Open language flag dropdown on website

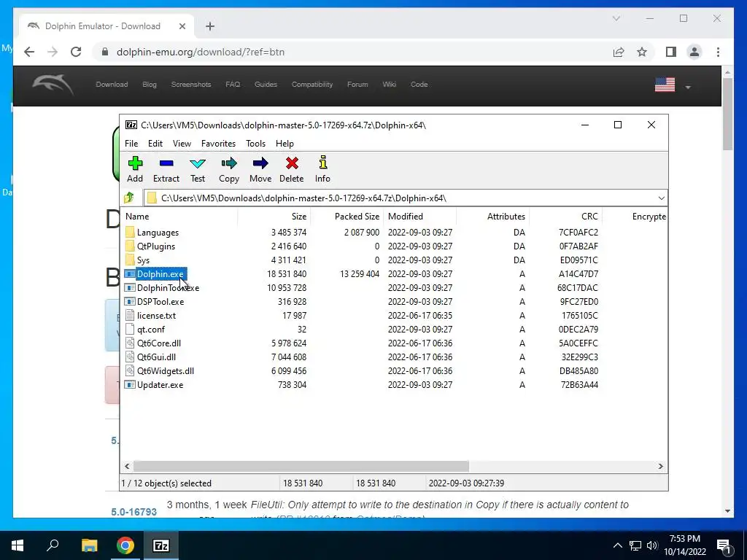687,87
